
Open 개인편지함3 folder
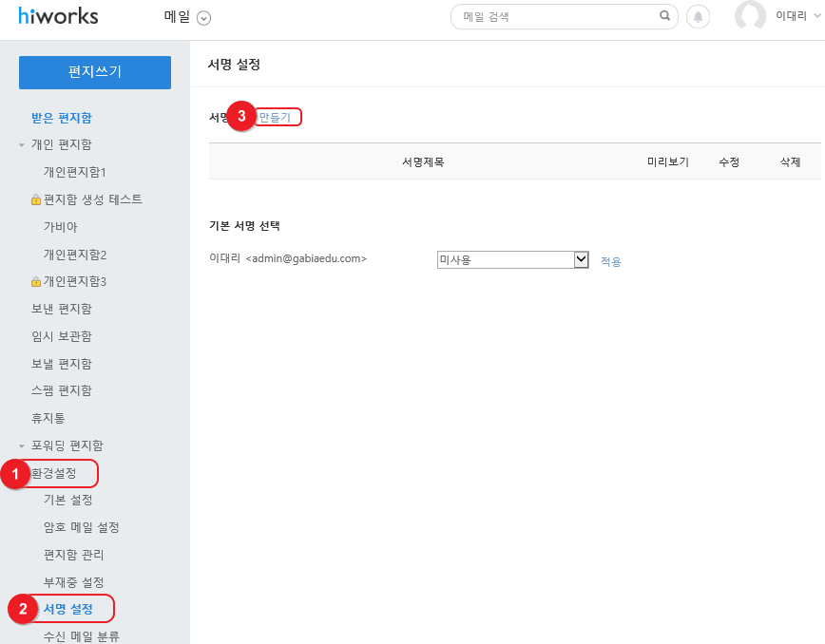tap(75, 281)
